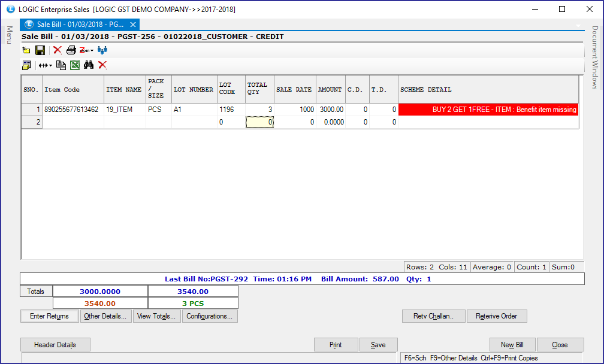The width and height of the screenshot is (604, 364).
Task: Click the Other Details button
Action: point(105,316)
